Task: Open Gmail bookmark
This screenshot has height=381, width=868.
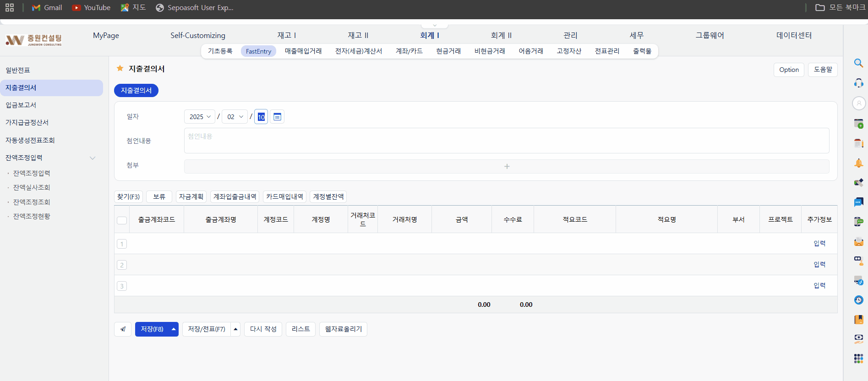Action: pos(47,7)
